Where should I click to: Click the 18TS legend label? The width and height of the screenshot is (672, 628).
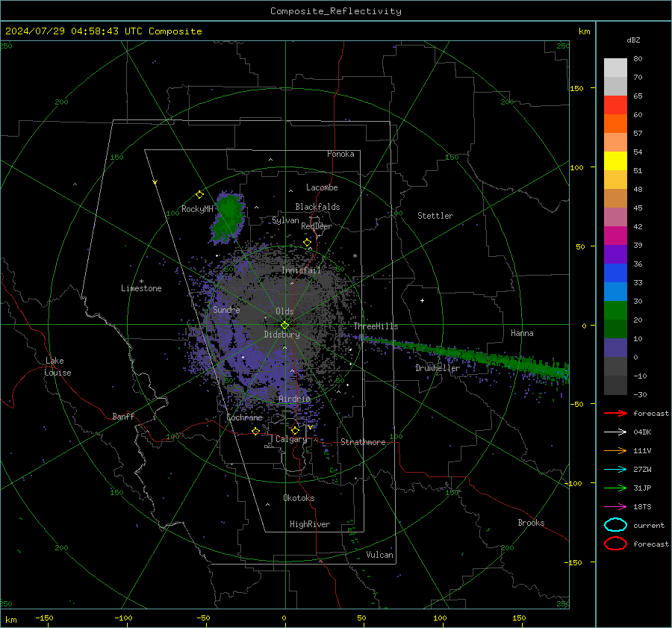[x=642, y=507]
